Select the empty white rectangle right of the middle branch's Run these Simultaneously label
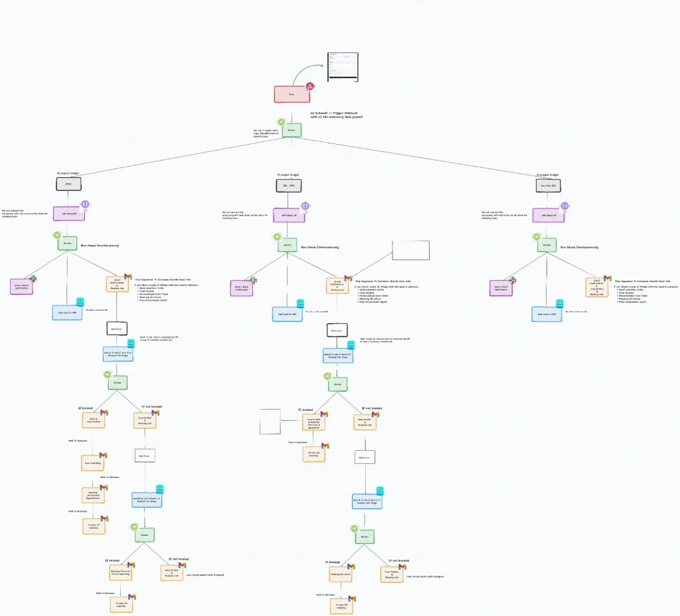 [410, 250]
